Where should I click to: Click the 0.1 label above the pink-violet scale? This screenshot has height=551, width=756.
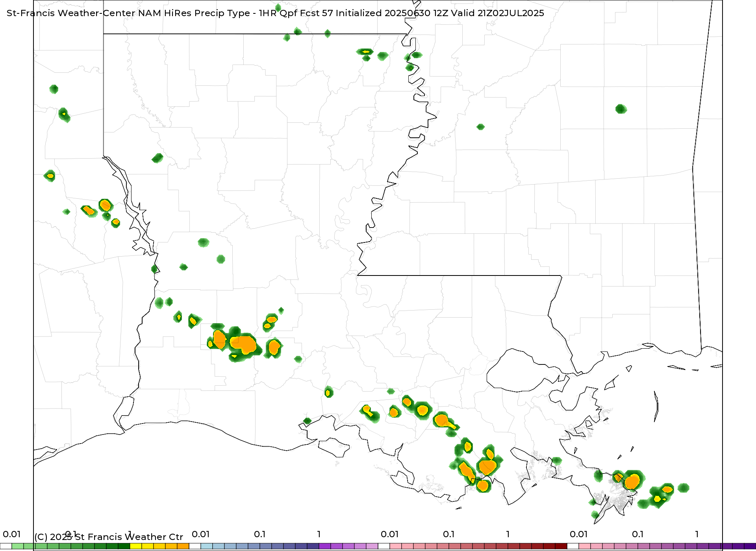coord(638,534)
